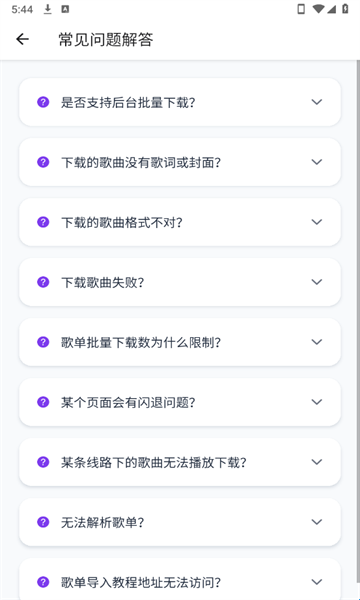Expand chevron for 某条线路下的歌曲无法播放下载
360x600 pixels.
click(316, 462)
